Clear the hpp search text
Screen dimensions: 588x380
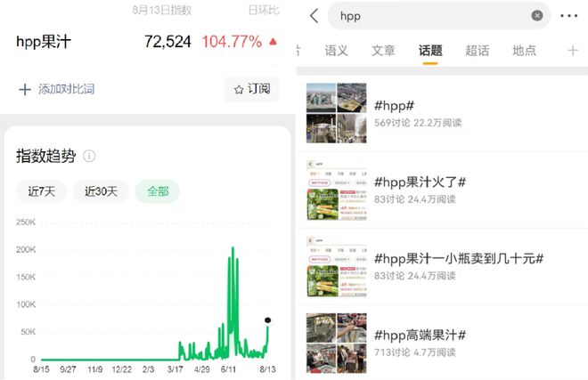(537, 15)
